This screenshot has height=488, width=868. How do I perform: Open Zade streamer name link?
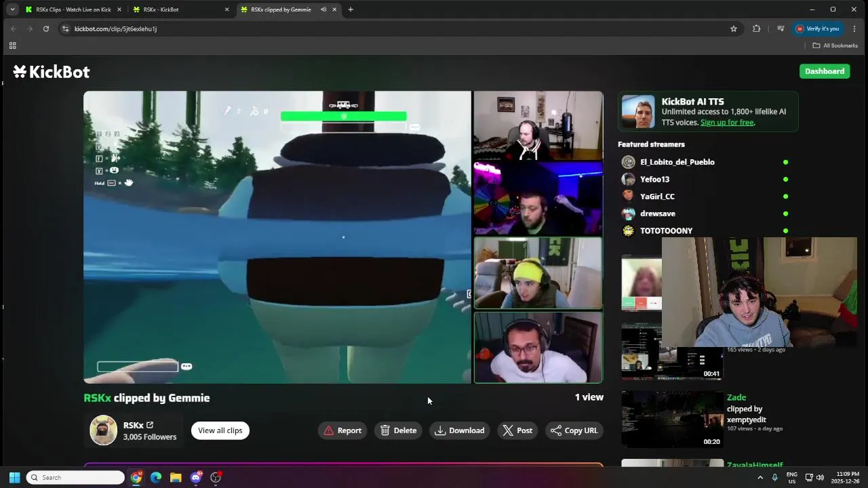(x=736, y=397)
